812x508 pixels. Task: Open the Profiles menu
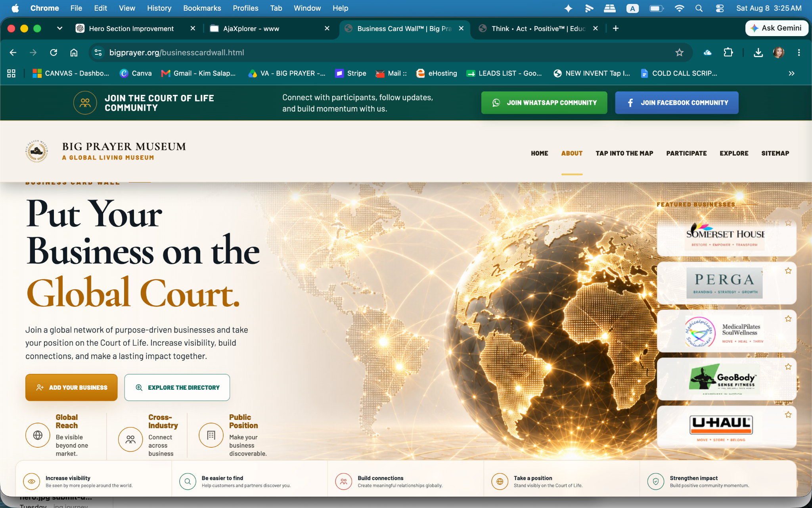245,8
